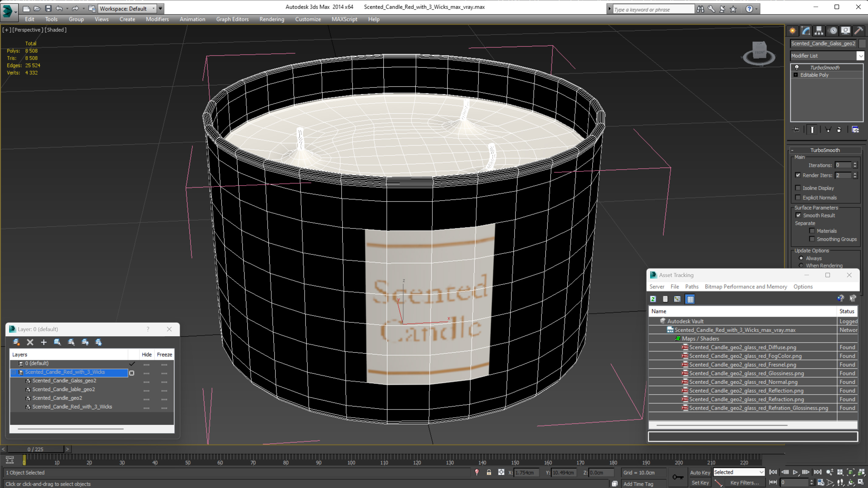The width and height of the screenshot is (868, 488).
Task: Enable the Isoline Display checkbox
Action: pos(798,188)
